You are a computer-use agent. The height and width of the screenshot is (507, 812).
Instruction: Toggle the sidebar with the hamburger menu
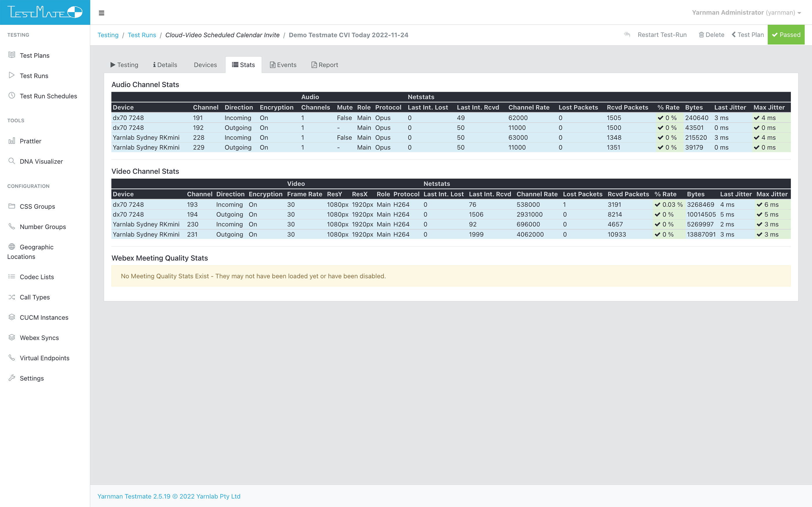click(x=101, y=13)
